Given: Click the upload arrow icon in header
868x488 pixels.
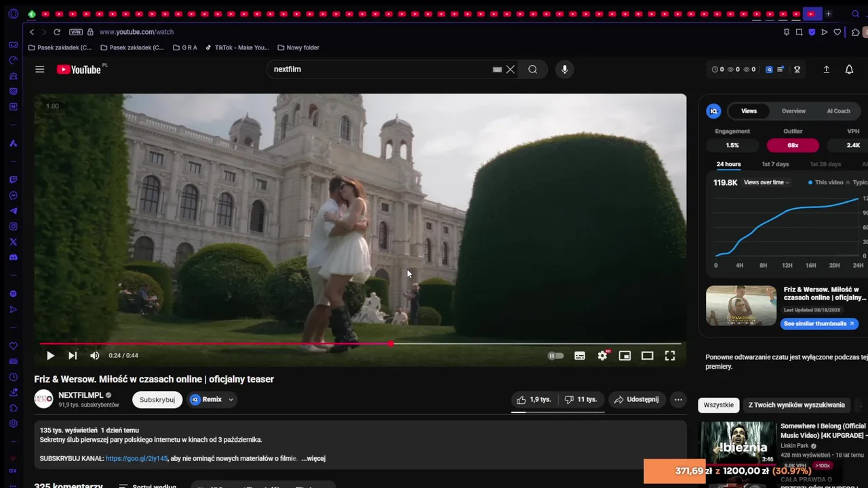Looking at the screenshot, I should pyautogui.click(x=826, y=69).
